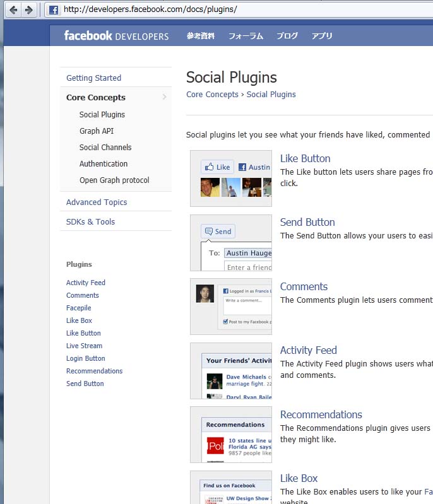The height and width of the screenshot is (504, 433).
Task: Click the yellow-shirt friend photo in Like preview
Action: pos(210,187)
